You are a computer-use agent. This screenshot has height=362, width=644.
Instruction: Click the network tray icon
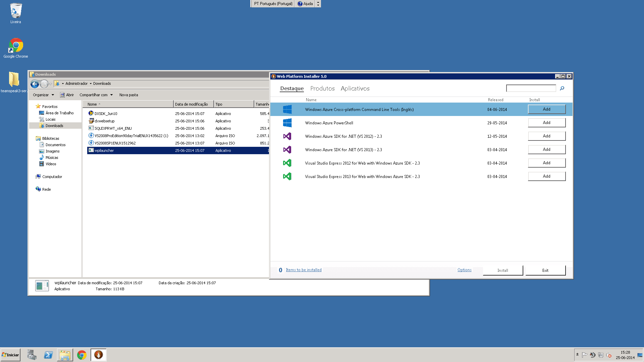click(601, 355)
